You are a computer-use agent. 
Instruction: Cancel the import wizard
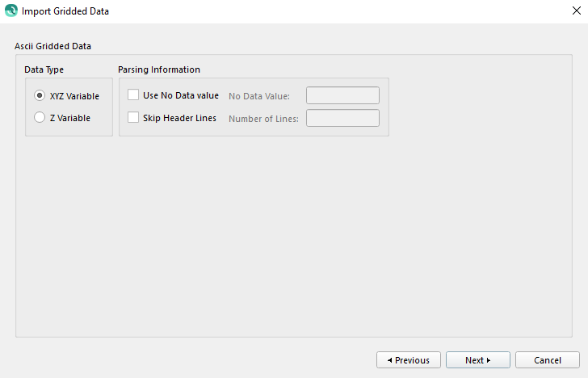pos(548,360)
